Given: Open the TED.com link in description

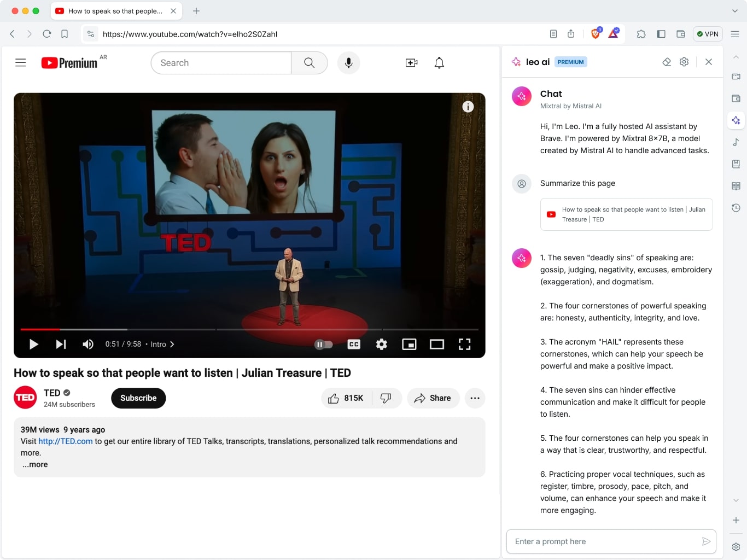Looking at the screenshot, I should click(66, 441).
